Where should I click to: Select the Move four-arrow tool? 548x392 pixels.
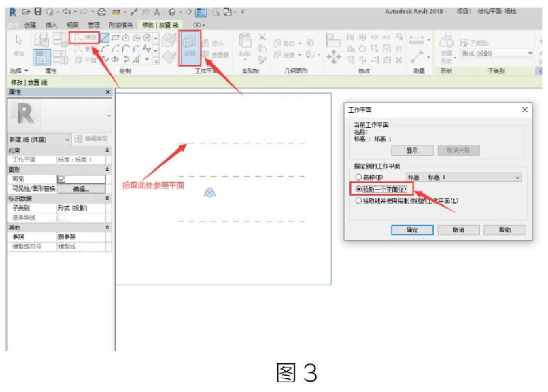pos(333,56)
